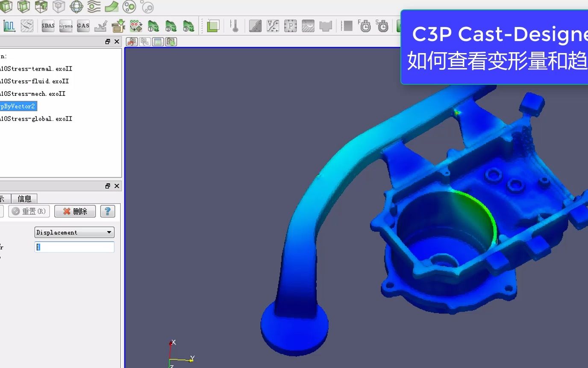Click the camera with green download arrow icon
Viewport: 588px width, 368px height.
pyautogui.click(x=118, y=26)
